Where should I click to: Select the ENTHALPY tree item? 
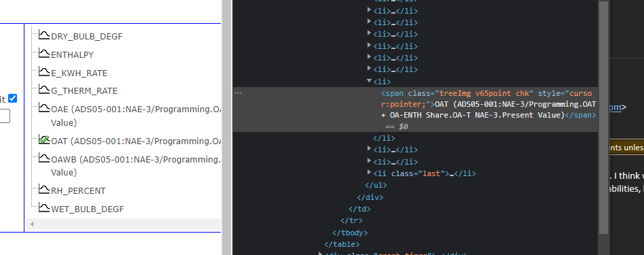[x=72, y=54]
